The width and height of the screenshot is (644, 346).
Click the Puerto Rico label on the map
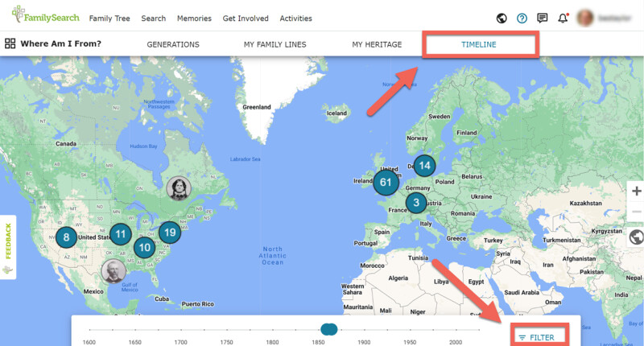tap(197, 304)
